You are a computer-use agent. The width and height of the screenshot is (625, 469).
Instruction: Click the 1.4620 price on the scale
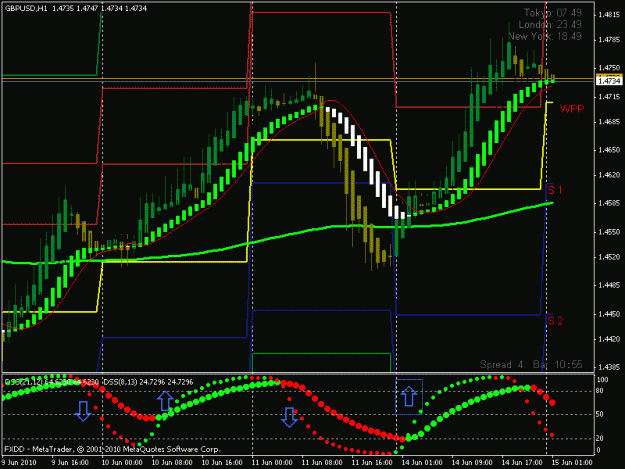tap(609, 175)
